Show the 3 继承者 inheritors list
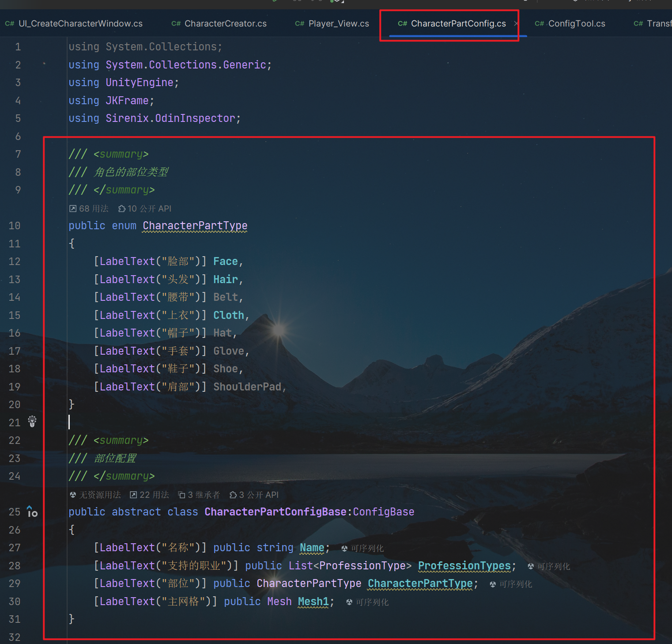Viewport: 672px width, 644px height. tap(199, 495)
